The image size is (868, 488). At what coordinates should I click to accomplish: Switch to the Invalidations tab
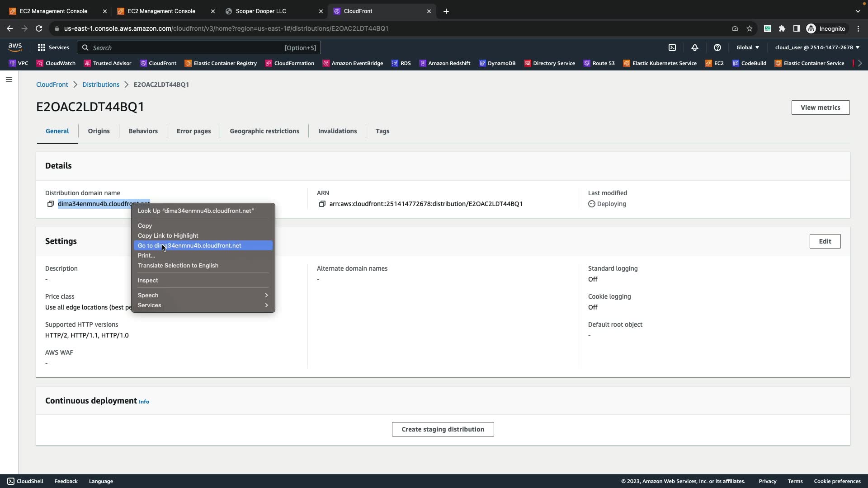tap(337, 131)
